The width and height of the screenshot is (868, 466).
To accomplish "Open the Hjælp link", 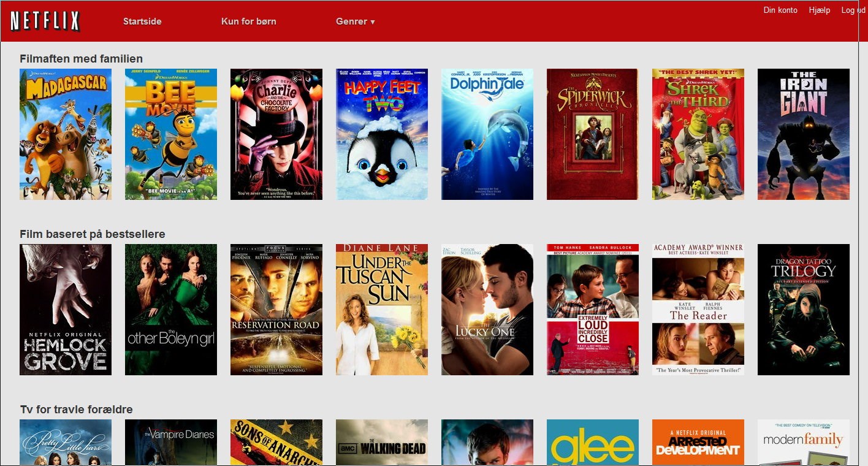I will pos(820,10).
